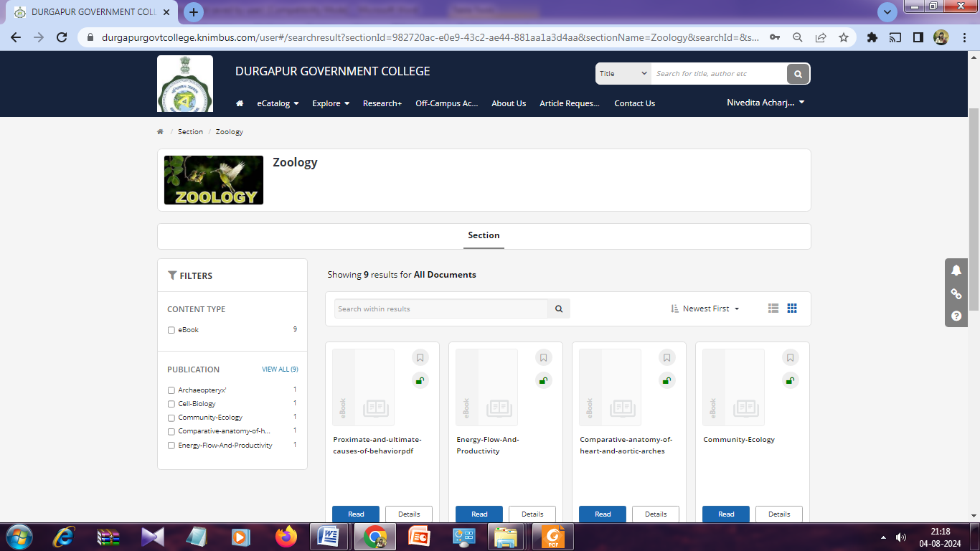Switch to grid view layout icon
980x551 pixels.
pos(792,309)
